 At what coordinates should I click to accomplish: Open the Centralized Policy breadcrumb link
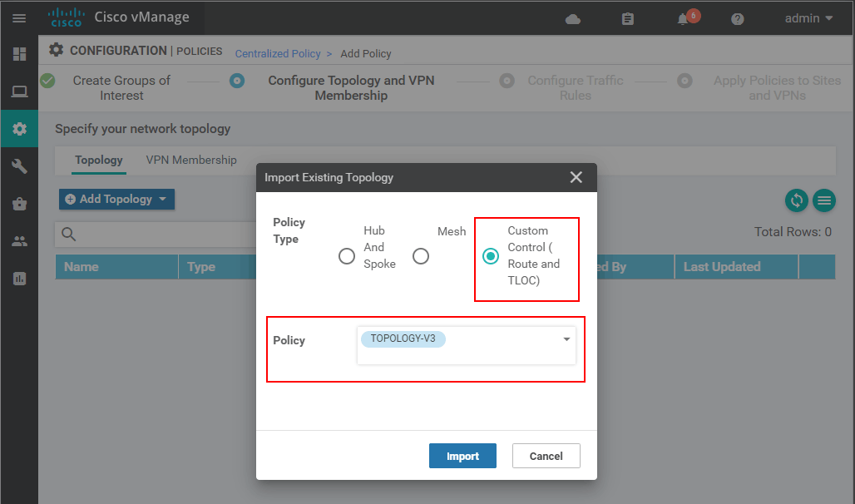coord(278,53)
